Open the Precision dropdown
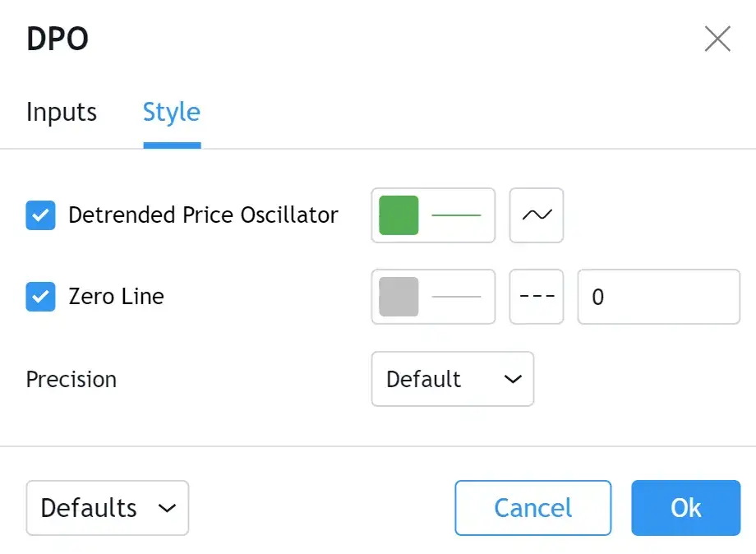 point(452,379)
